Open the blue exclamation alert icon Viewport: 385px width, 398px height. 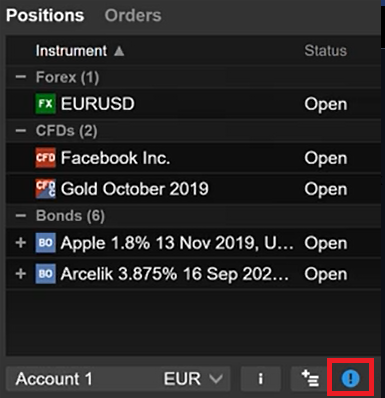pos(350,378)
